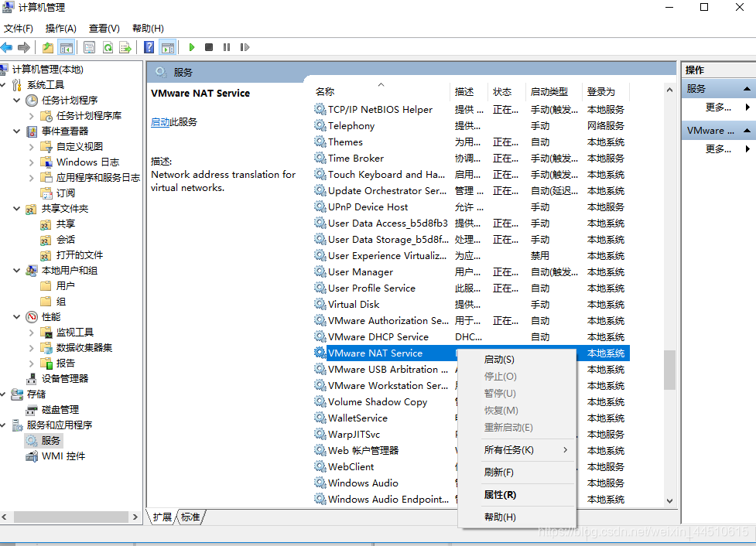This screenshot has width=756, height=546.
Task: Collapse the 任务计划程序 node
Action: click(17, 101)
